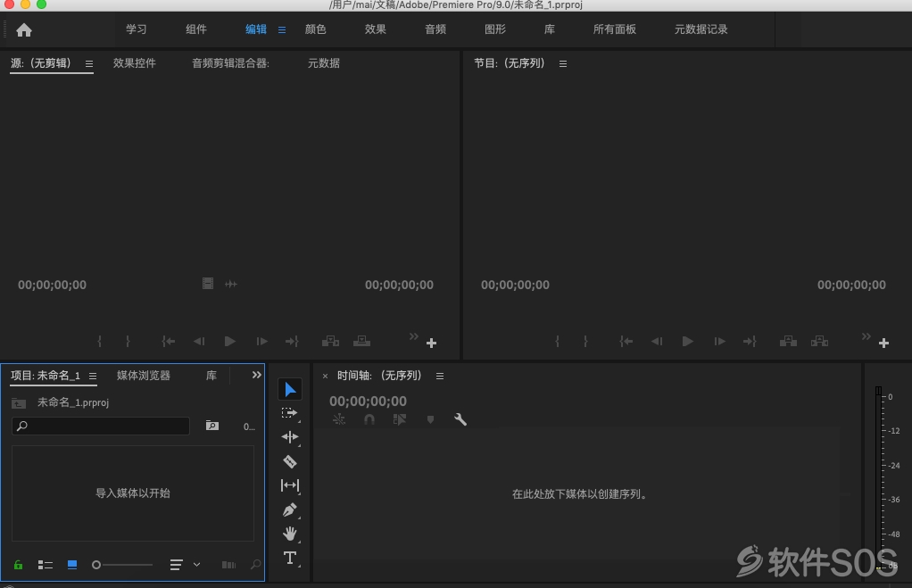Viewport: 912px width, 588px height.
Task: Go to In point in Source monitor
Action: click(x=168, y=342)
